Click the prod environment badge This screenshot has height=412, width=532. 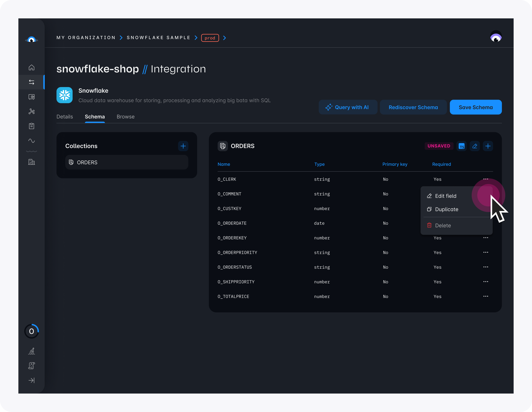point(210,38)
